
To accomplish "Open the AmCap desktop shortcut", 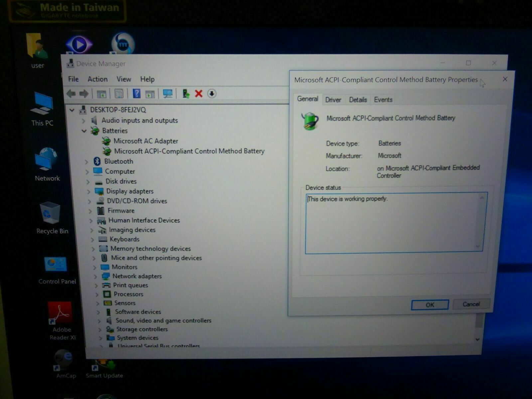I will pyautogui.click(x=65, y=364).
